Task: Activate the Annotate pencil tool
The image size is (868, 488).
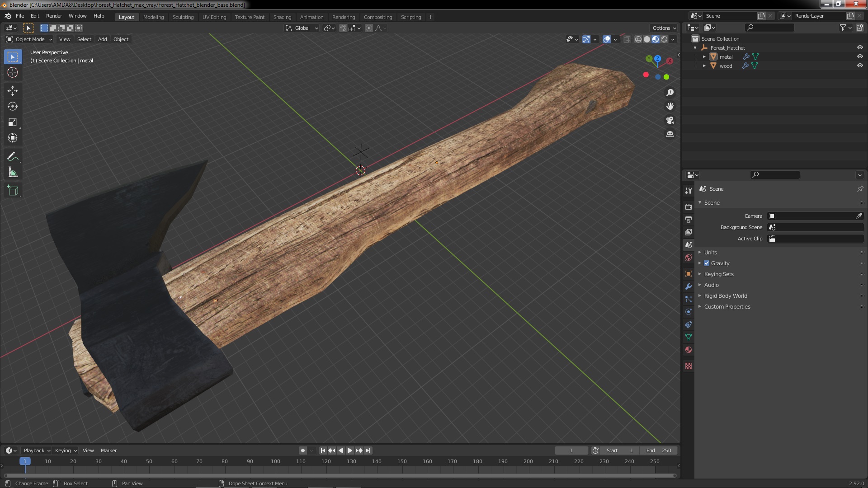Action: [13, 157]
